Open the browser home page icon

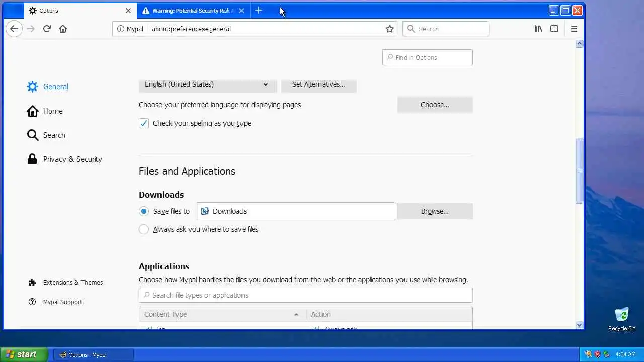click(63, 29)
